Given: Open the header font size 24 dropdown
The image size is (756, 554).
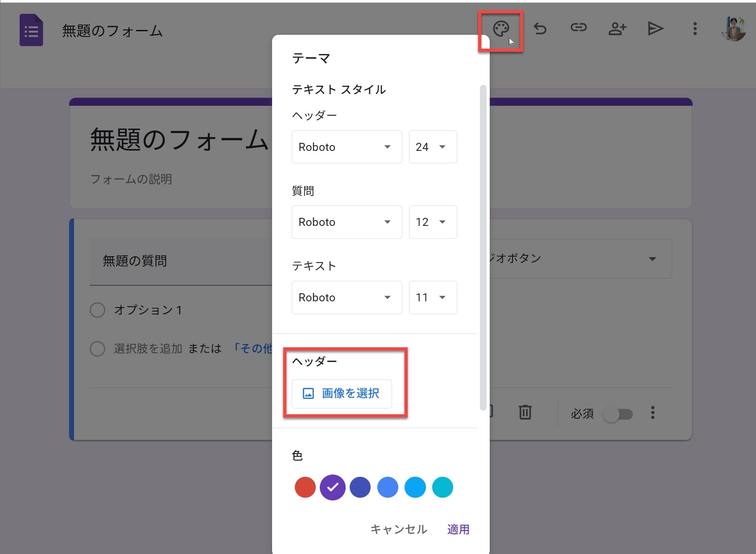Looking at the screenshot, I should click(432, 147).
